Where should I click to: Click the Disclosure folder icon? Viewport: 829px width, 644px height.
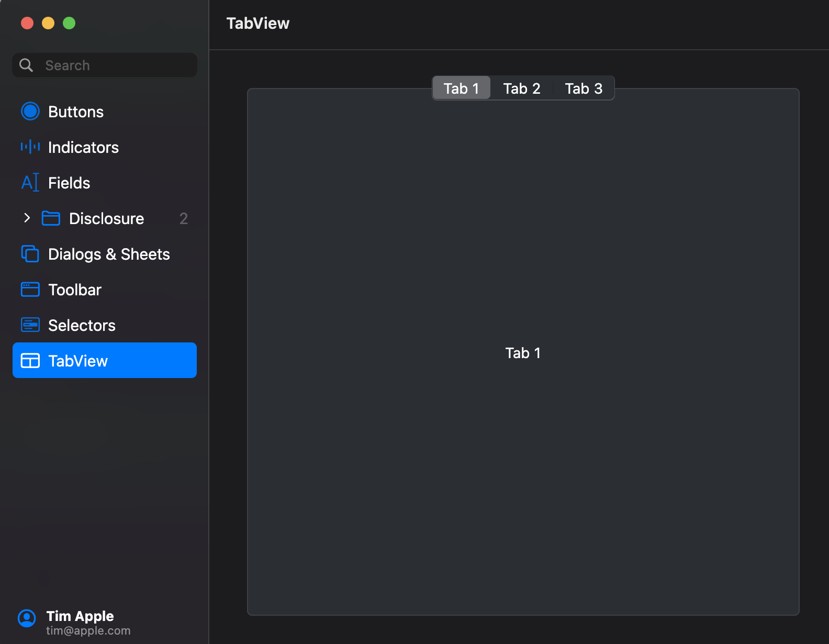51,218
